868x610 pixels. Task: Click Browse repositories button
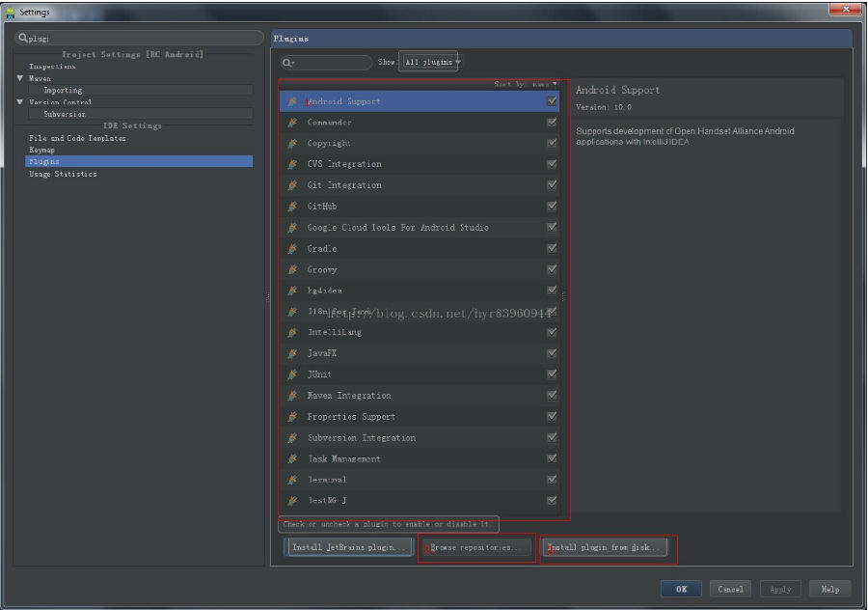475,547
